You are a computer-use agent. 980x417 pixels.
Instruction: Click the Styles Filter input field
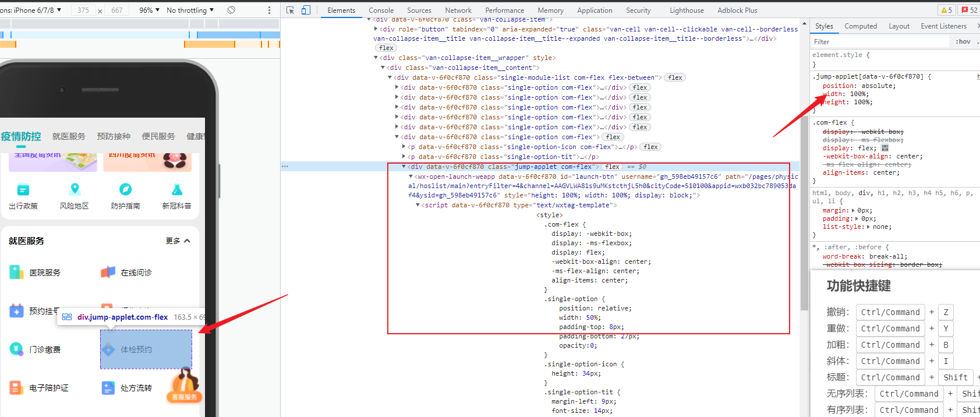[x=879, y=42]
